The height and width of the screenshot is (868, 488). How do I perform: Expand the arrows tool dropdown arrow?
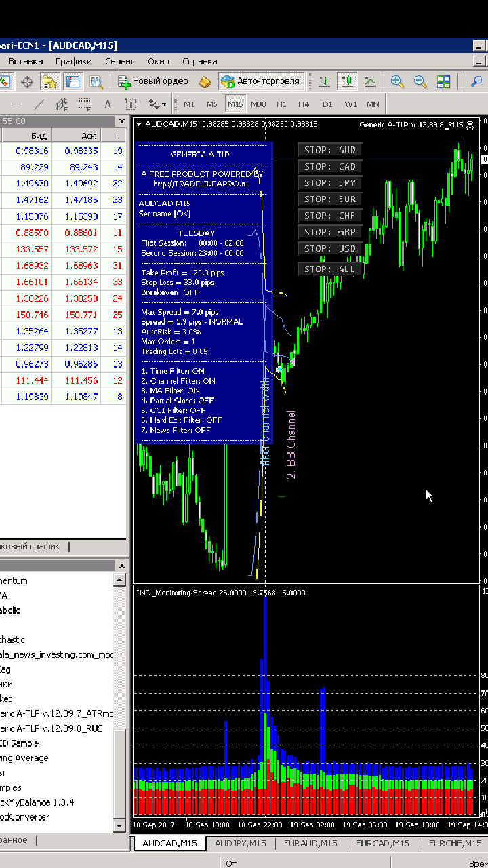click(x=163, y=105)
